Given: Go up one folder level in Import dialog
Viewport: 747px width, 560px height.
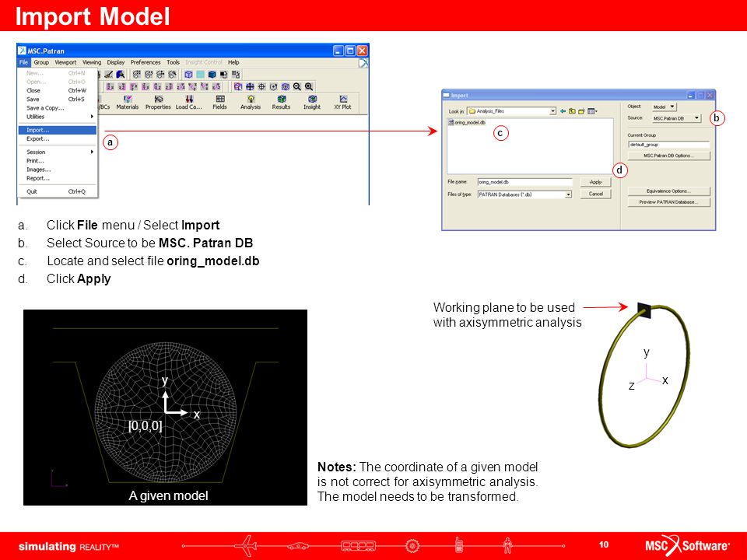Looking at the screenshot, I should 572,111.
